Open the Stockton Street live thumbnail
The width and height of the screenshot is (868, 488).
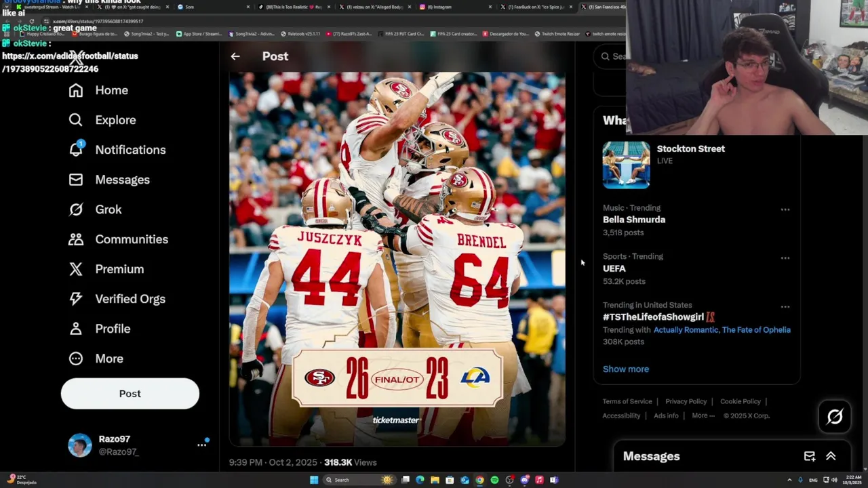(x=626, y=165)
